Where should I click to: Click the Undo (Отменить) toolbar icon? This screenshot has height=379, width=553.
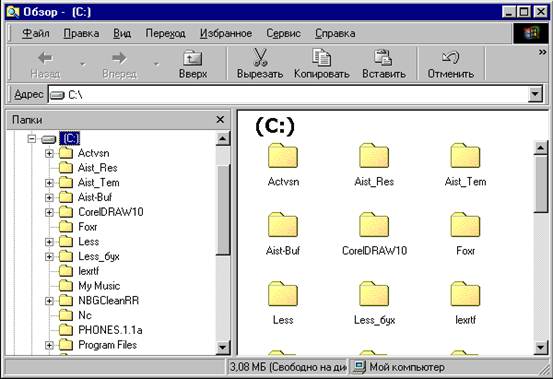point(450,57)
